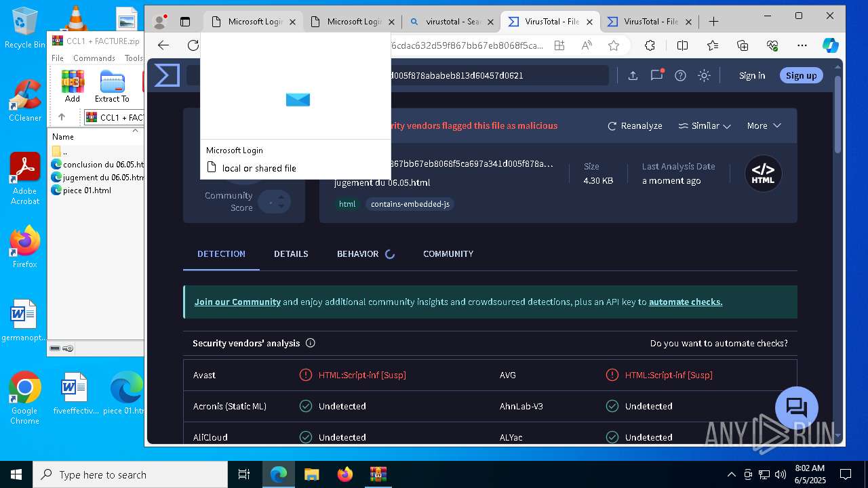Refresh the current Edge page
Screen dimensions: 868x488
click(x=193, y=45)
